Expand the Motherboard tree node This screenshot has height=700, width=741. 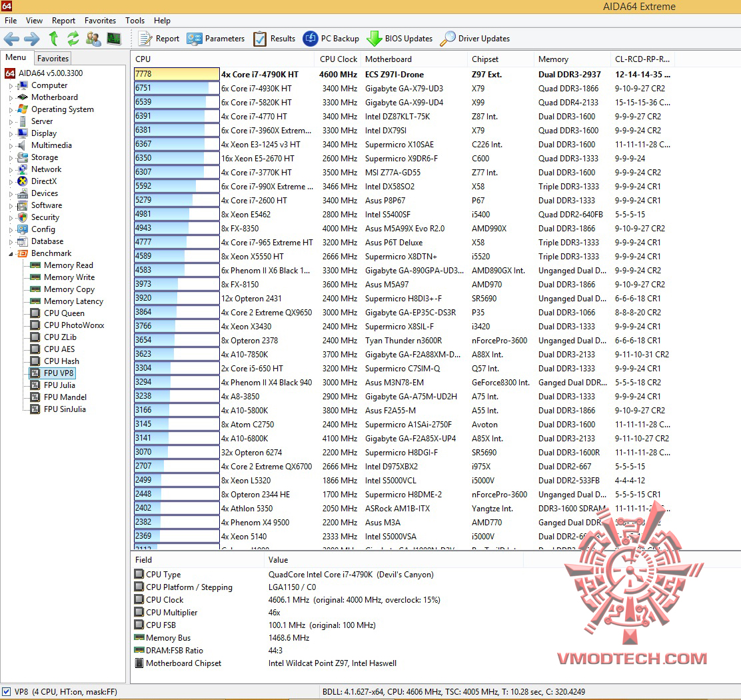(11, 98)
